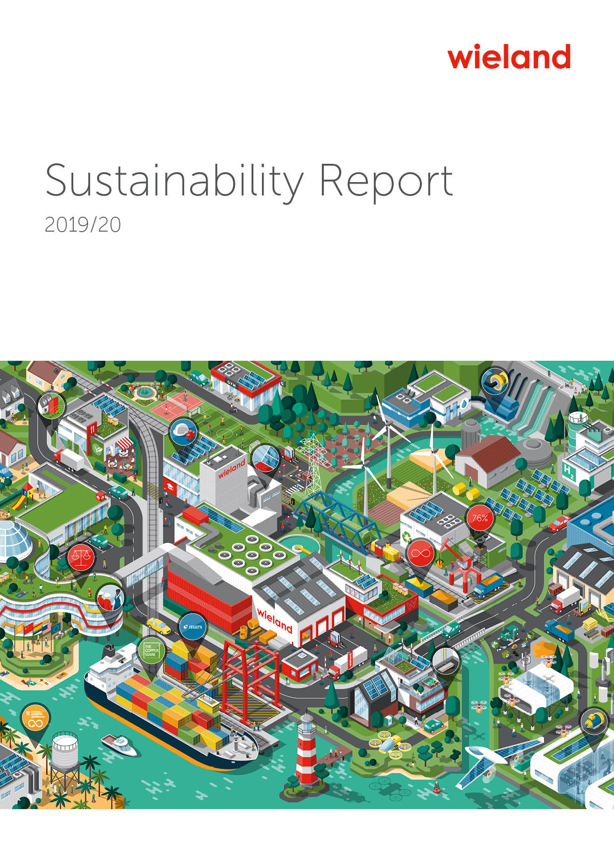This screenshot has height=868, width=614.
Task: Click the green Copper Mark pin
Action: [151, 651]
